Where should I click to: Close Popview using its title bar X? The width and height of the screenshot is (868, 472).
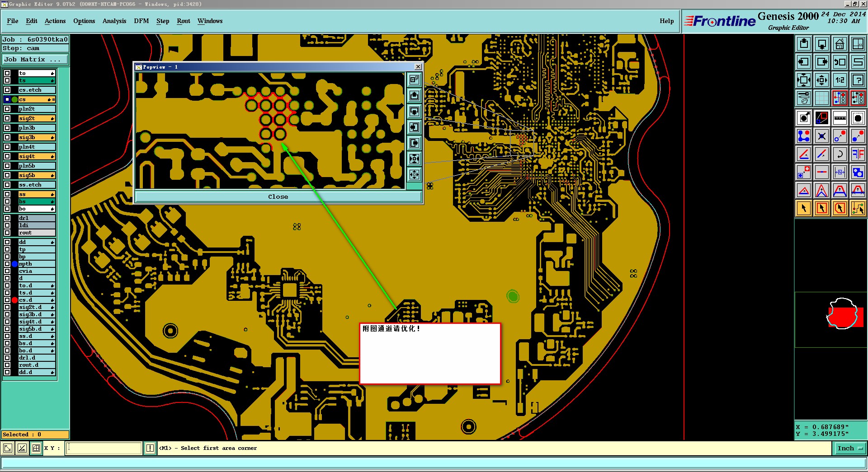(x=418, y=67)
